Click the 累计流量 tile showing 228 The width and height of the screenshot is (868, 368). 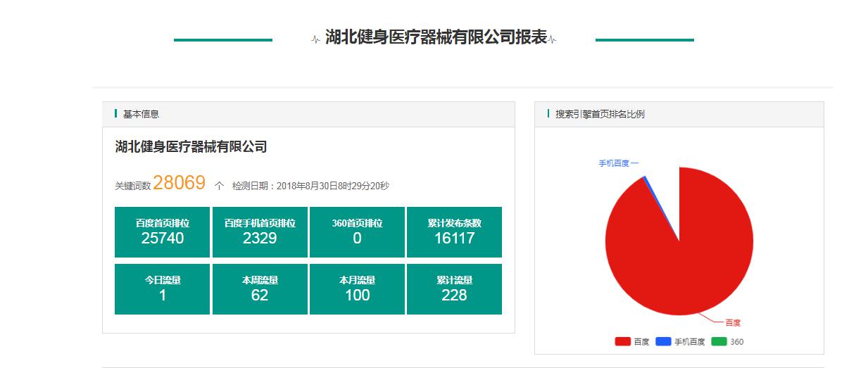pyautogui.click(x=454, y=288)
